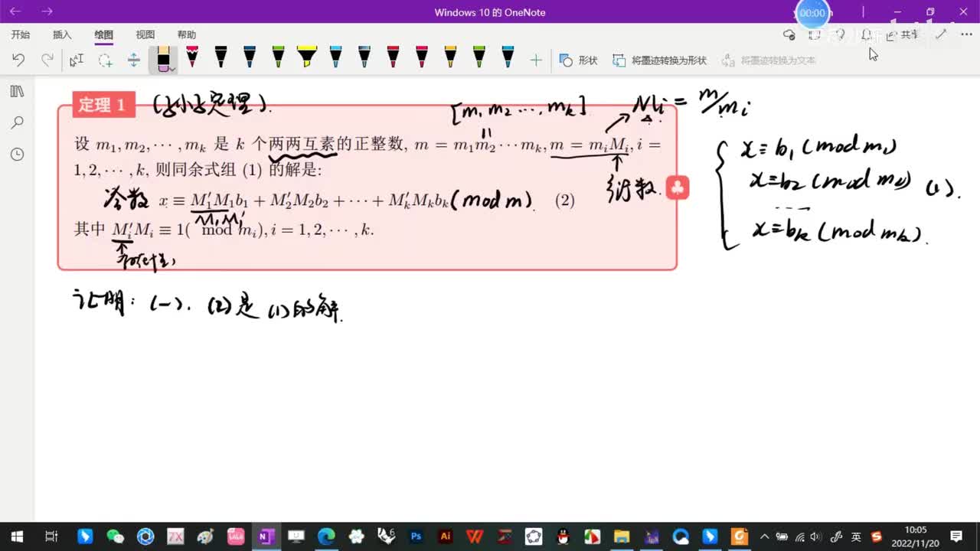Open the Wi-Fi network tray icon

click(x=799, y=536)
